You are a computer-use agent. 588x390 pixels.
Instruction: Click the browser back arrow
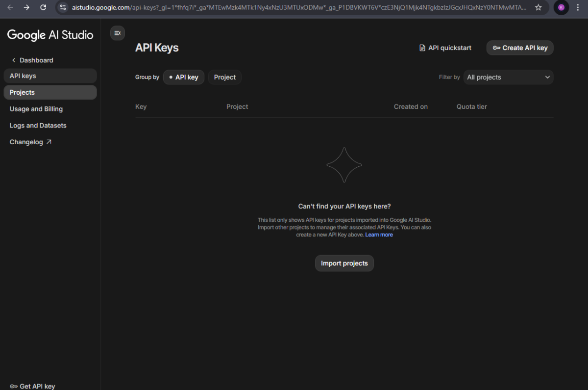10,7
